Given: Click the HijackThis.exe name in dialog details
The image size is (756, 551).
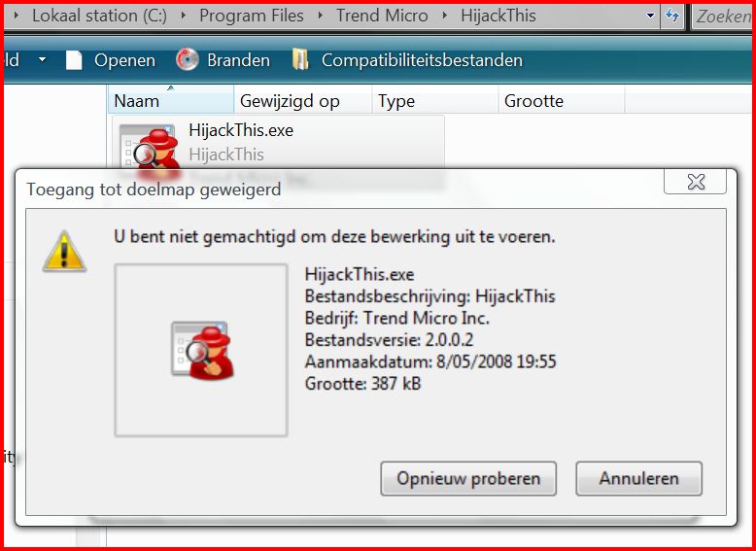Looking at the screenshot, I should (x=360, y=274).
